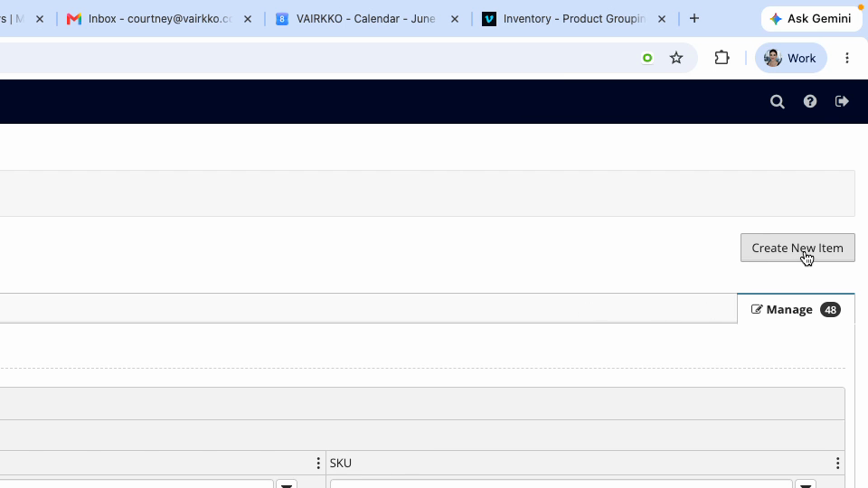
Task: Click the Create New Item button
Action: click(x=797, y=248)
